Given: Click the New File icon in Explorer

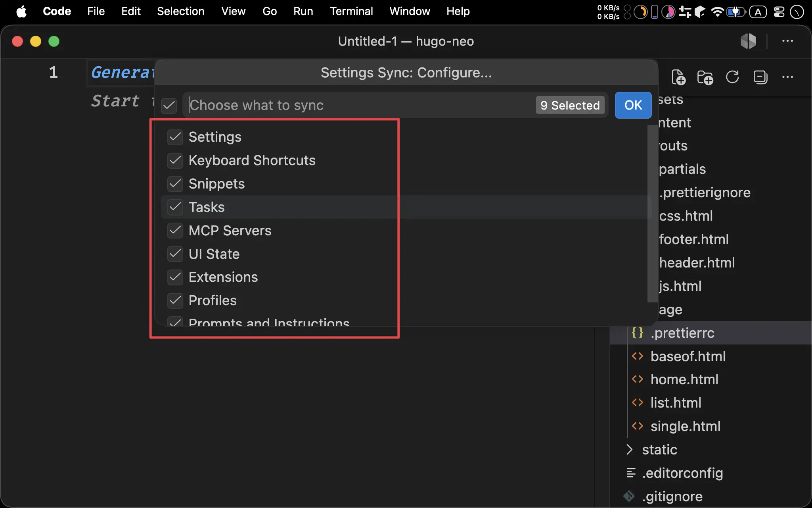Looking at the screenshot, I should tap(678, 77).
